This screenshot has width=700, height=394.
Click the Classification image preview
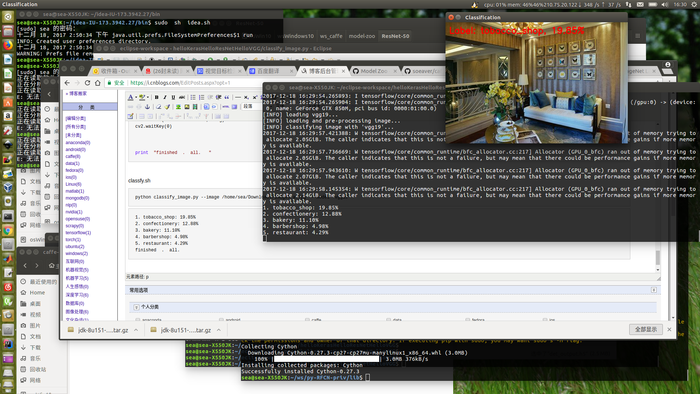[537, 83]
